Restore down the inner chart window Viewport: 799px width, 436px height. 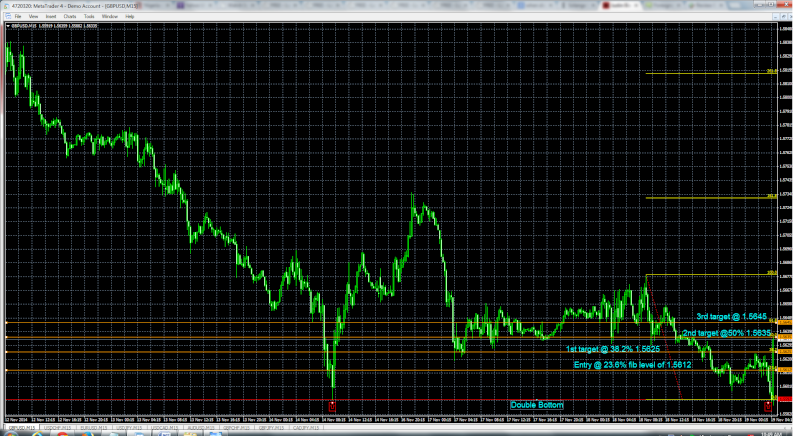point(785,17)
